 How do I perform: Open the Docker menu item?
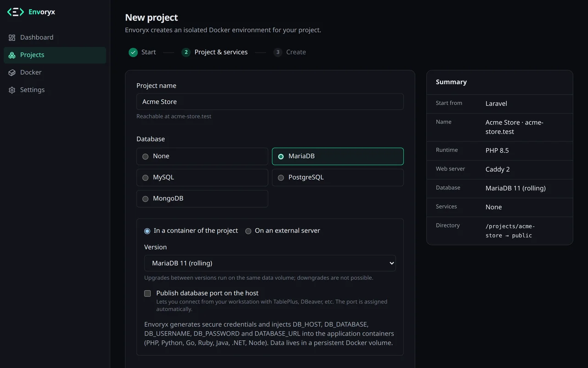click(55, 72)
